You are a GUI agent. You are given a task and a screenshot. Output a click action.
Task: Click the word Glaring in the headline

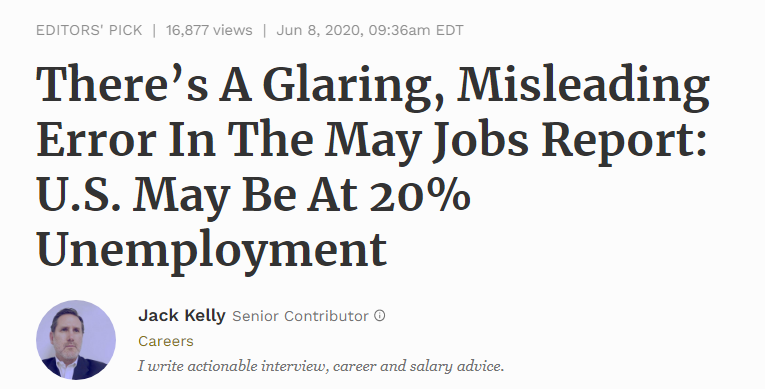[354, 88]
